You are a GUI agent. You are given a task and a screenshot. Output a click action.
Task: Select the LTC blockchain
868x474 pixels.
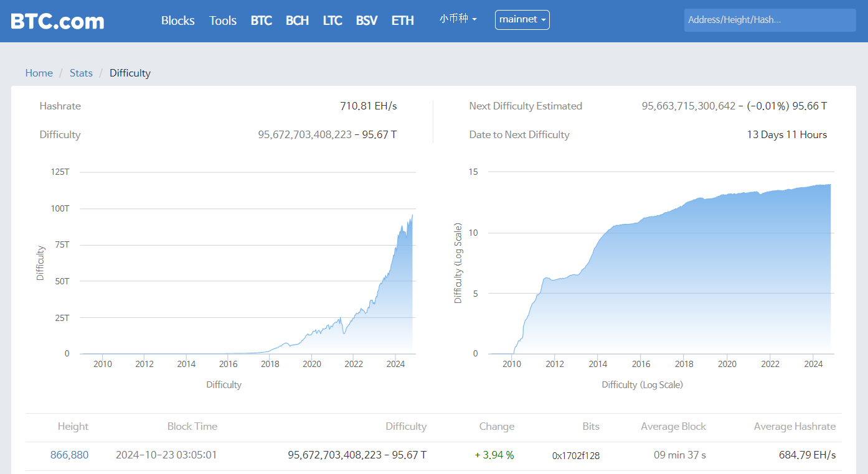pos(333,20)
